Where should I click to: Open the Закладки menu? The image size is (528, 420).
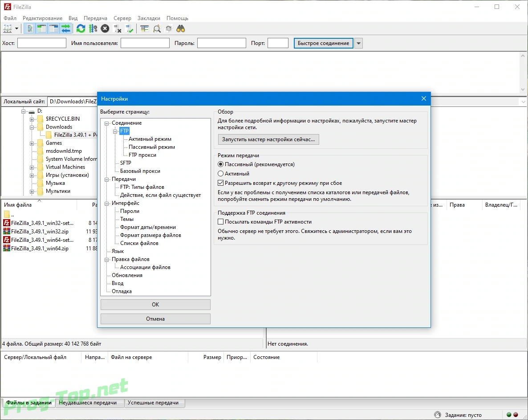[x=149, y=18]
